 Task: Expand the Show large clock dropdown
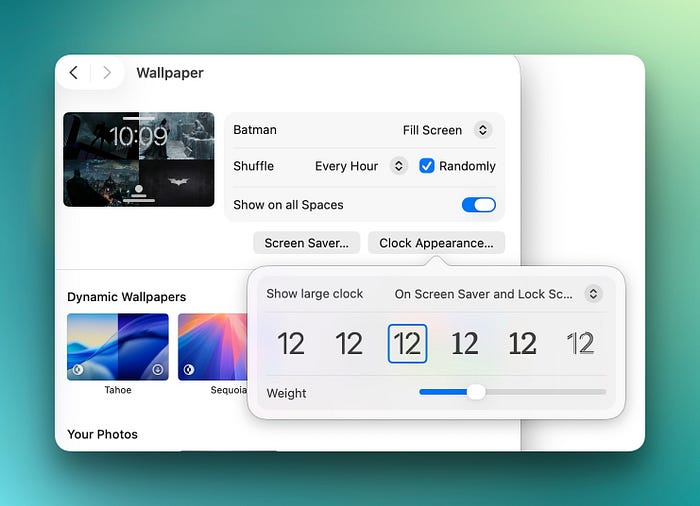(593, 294)
